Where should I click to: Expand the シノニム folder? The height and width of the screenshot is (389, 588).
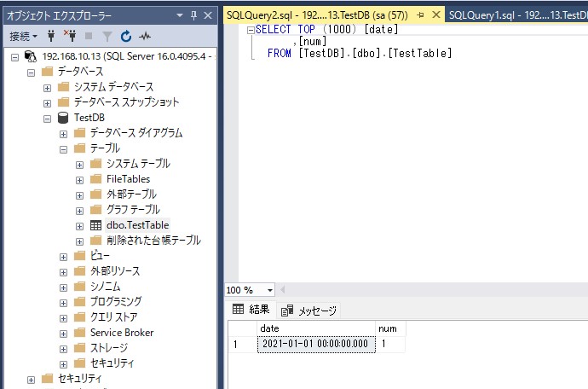point(63,287)
